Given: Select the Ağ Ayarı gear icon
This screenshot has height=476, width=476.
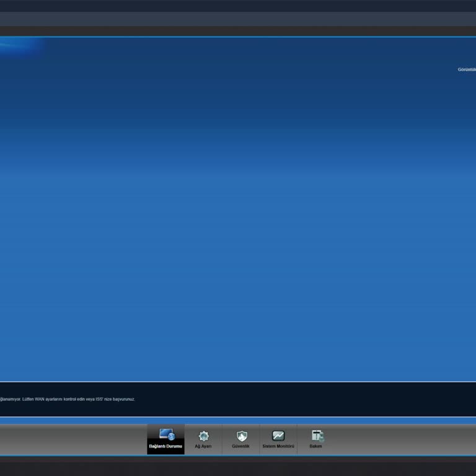Looking at the screenshot, I should click(203, 436).
